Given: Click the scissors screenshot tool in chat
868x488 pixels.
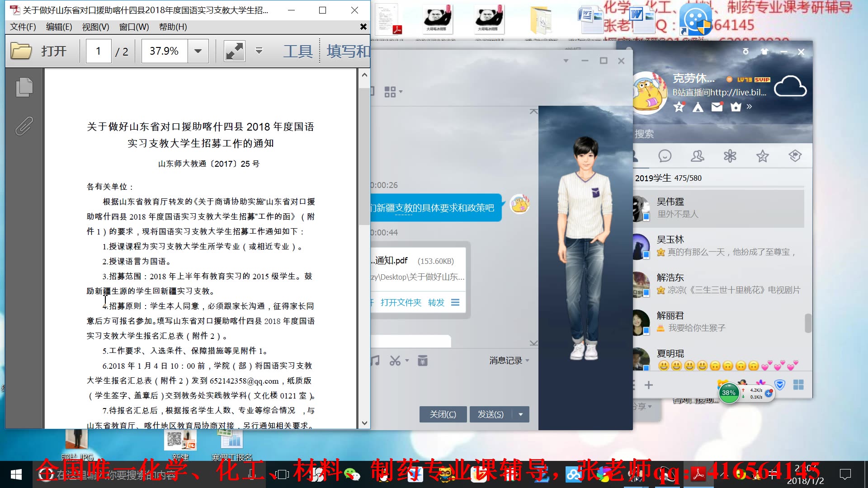Looking at the screenshot, I should coord(395,361).
